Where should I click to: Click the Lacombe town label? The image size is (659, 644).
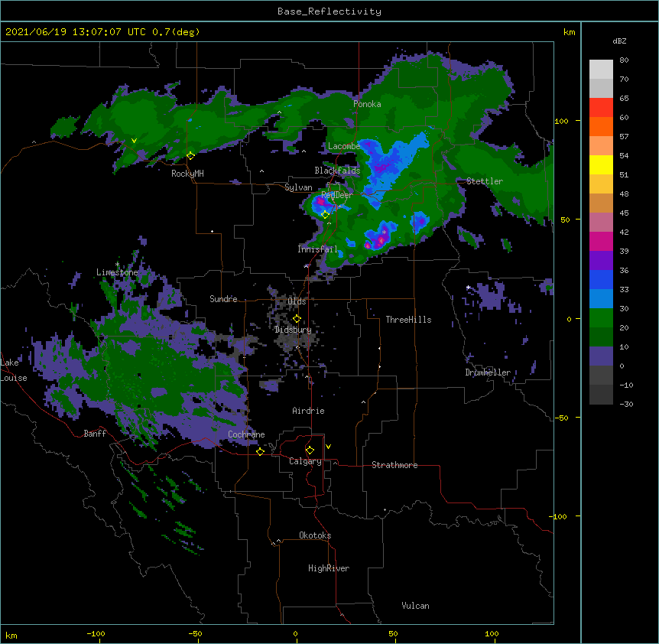click(344, 146)
